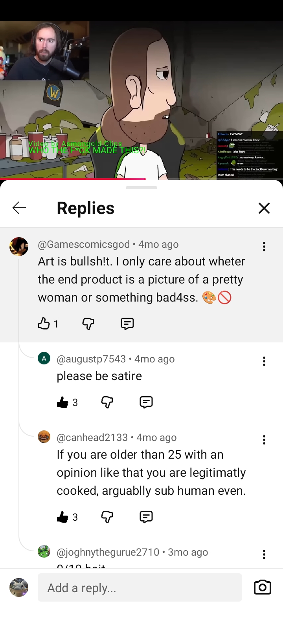Reply to the "please be satire" comment
Screen dimensions: 283x644
[x=146, y=402]
